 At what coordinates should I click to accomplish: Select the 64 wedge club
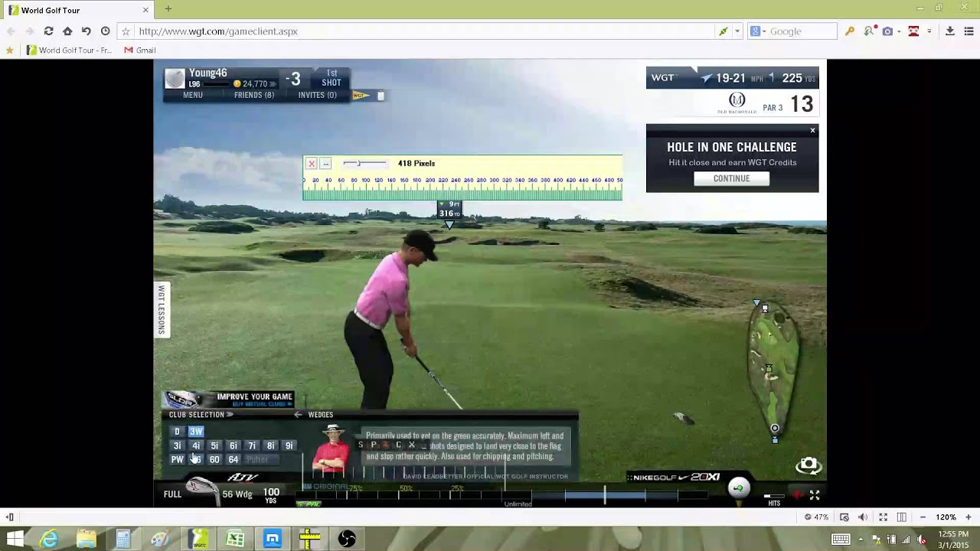[x=233, y=460]
